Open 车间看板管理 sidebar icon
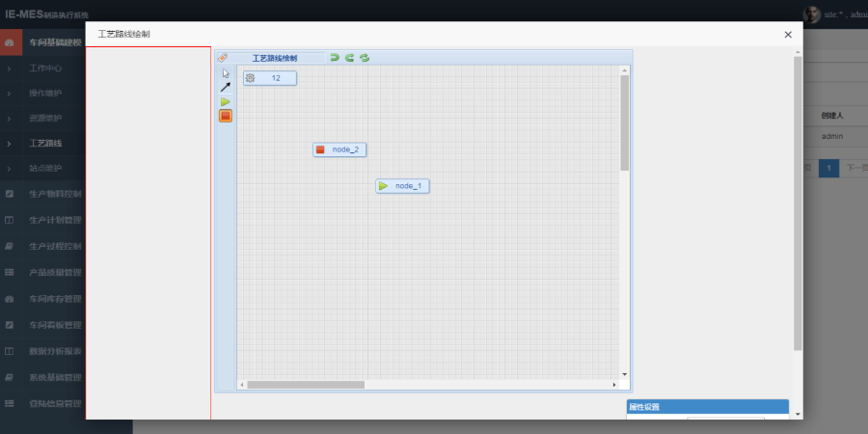This screenshot has height=434, width=868. (10, 325)
